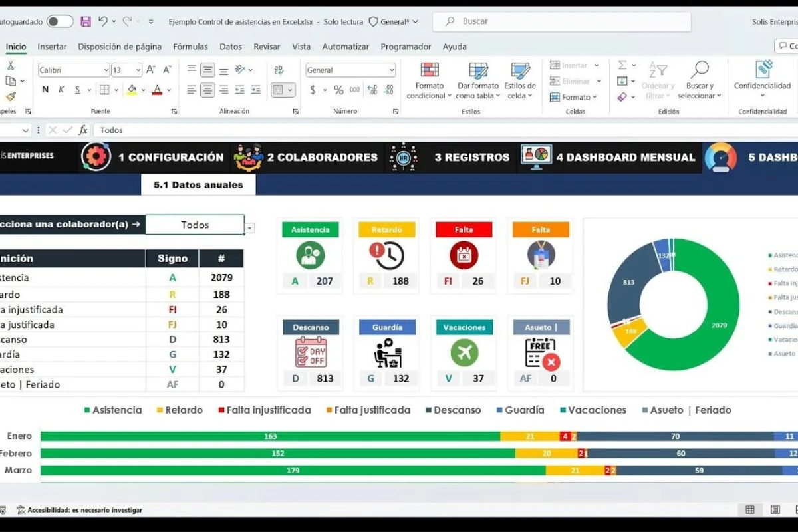The width and height of the screenshot is (798, 532).
Task: Turn off the Autoguardado toggle
Action: point(59,21)
